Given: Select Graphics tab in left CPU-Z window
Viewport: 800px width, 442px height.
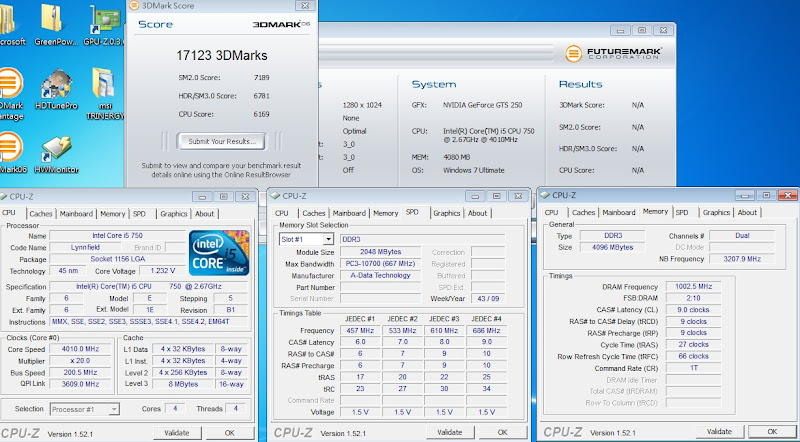Looking at the screenshot, I should pos(173,214).
